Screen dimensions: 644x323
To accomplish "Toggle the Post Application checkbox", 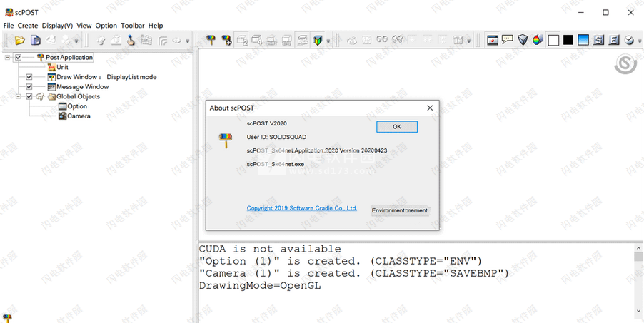I will [x=18, y=58].
